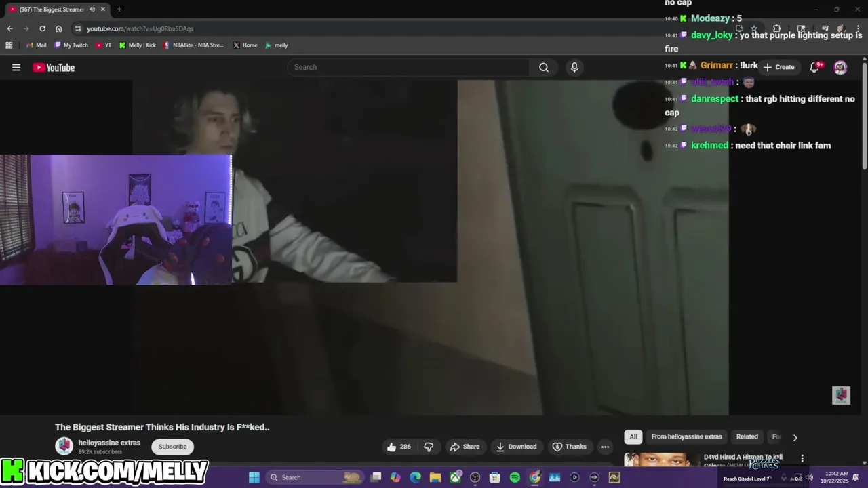Open the Melly | Kick bookmark

pos(138,45)
